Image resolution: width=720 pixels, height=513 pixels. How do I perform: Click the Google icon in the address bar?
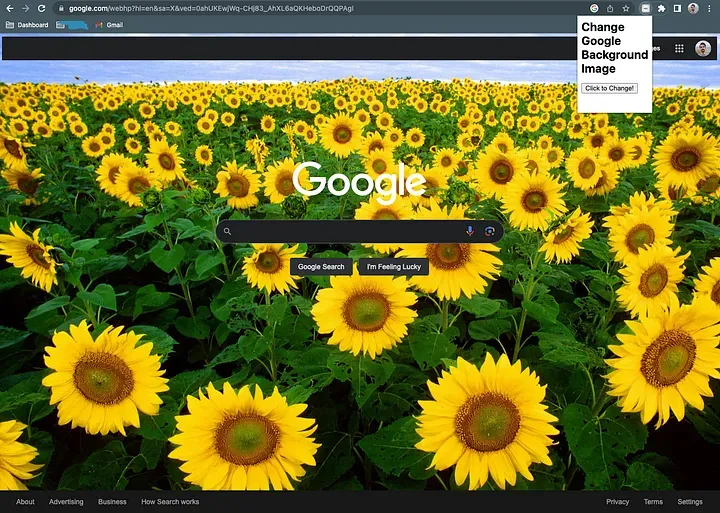594,8
